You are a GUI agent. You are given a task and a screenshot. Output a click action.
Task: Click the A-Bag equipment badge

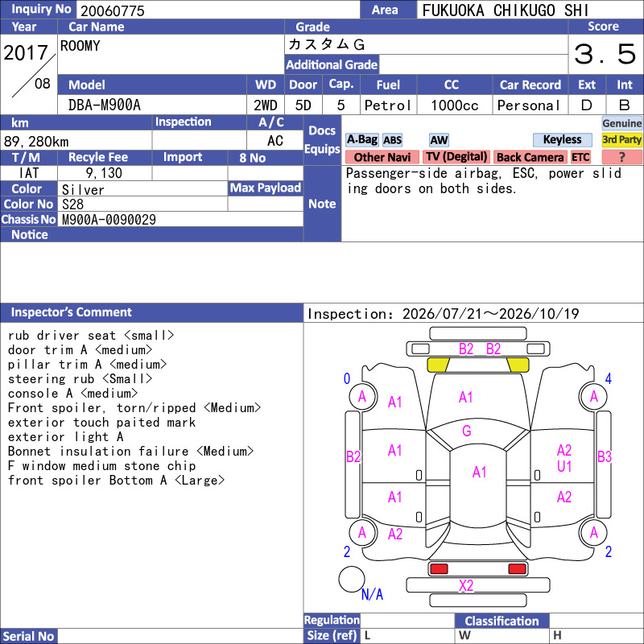click(361, 140)
